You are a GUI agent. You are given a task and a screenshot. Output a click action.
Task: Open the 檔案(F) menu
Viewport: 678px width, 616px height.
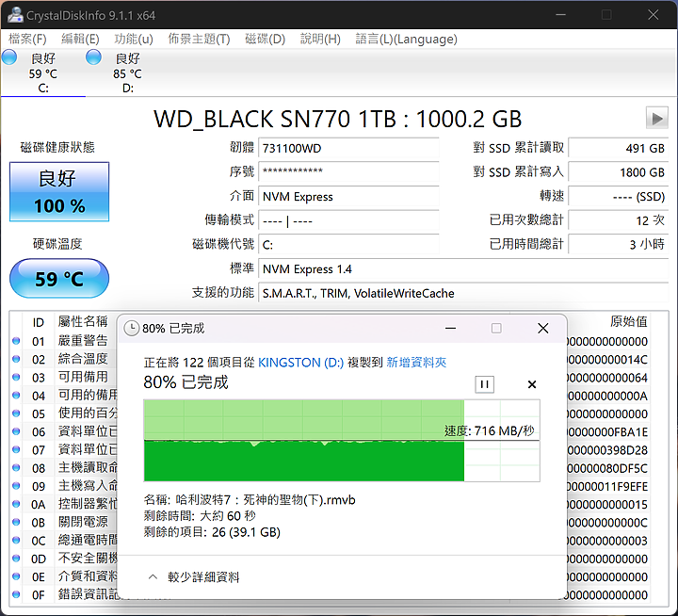[x=27, y=39]
